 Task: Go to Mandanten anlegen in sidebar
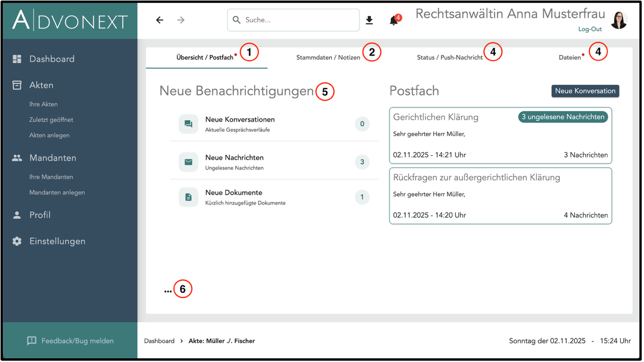click(57, 192)
